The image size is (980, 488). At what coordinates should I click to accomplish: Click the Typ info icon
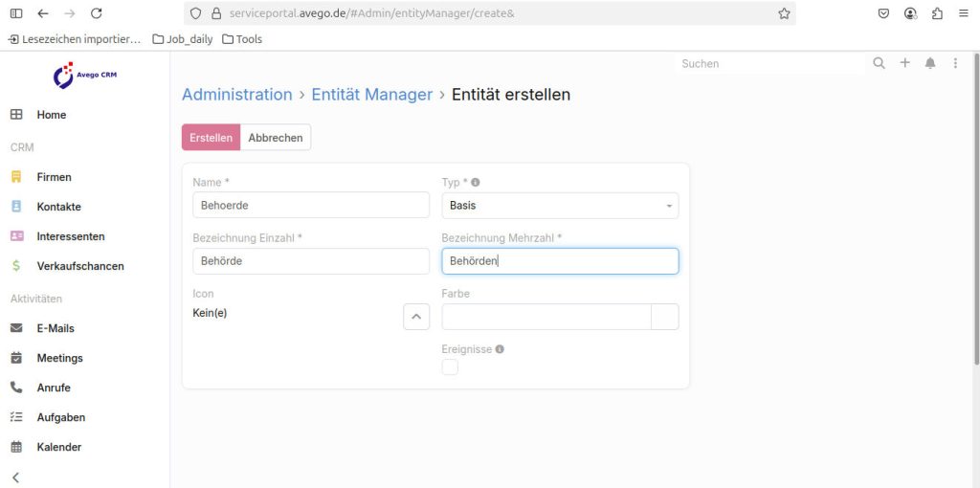[476, 182]
